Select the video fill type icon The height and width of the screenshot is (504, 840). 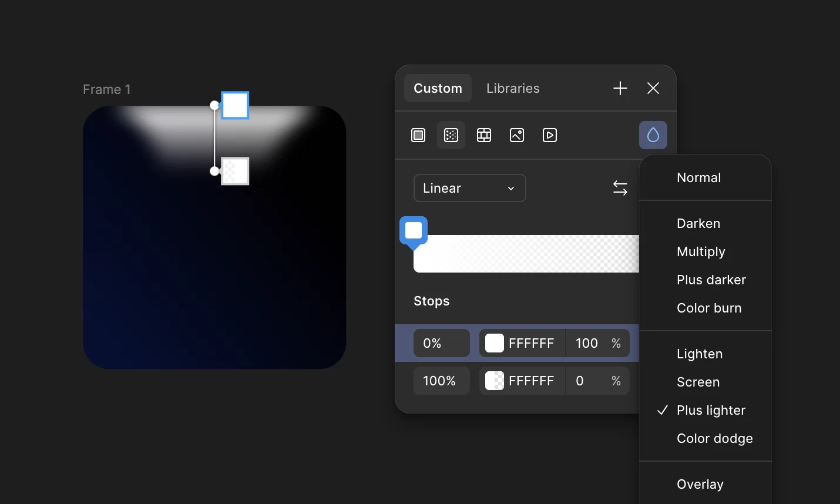pyautogui.click(x=550, y=135)
